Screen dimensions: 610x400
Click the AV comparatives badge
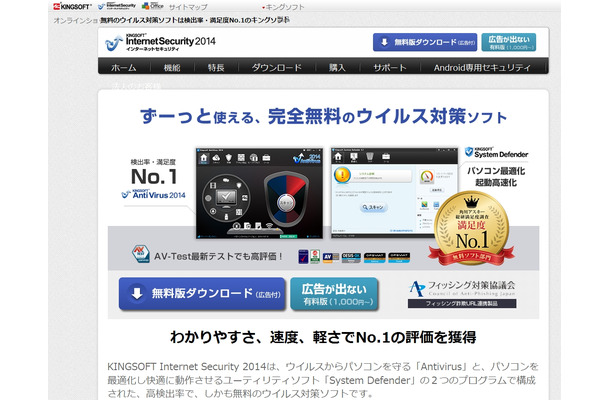pos(331,258)
